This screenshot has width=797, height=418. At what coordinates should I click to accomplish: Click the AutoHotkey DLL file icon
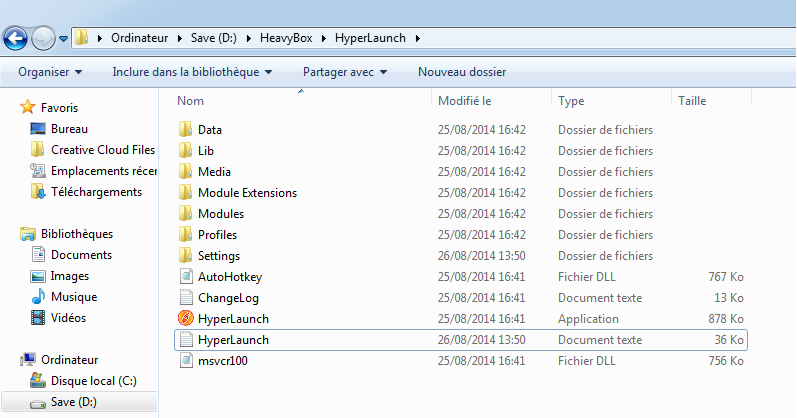coord(186,276)
